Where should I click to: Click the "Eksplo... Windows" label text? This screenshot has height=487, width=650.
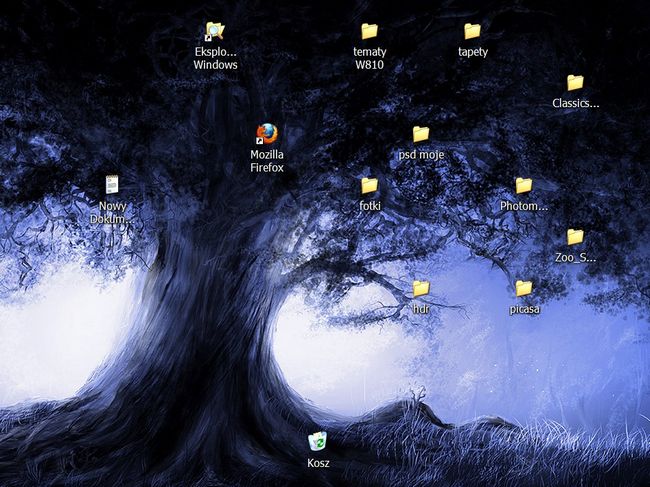tap(215, 58)
